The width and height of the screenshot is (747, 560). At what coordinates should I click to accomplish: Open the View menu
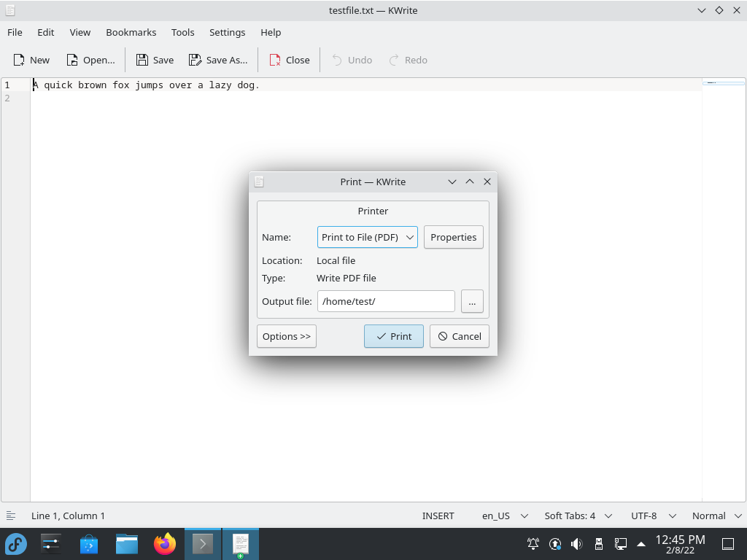(x=80, y=32)
